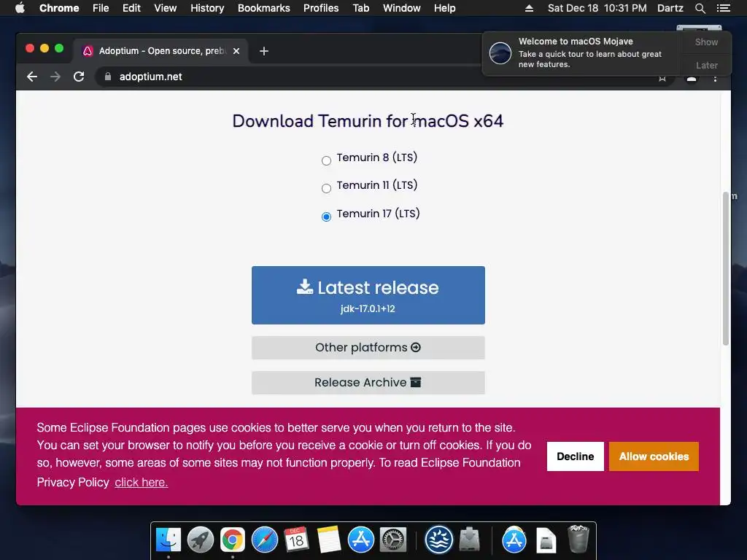This screenshot has width=747, height=560.
Task: Click Chrome's forward arrow
Action: point(55,77)
